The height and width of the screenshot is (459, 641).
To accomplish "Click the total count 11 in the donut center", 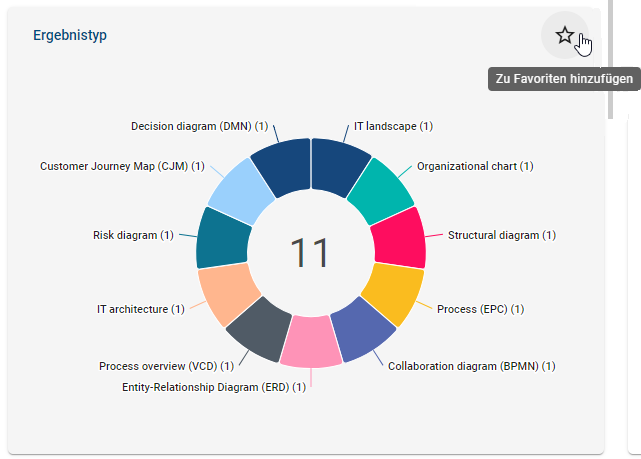I will (x=310, y=253).
